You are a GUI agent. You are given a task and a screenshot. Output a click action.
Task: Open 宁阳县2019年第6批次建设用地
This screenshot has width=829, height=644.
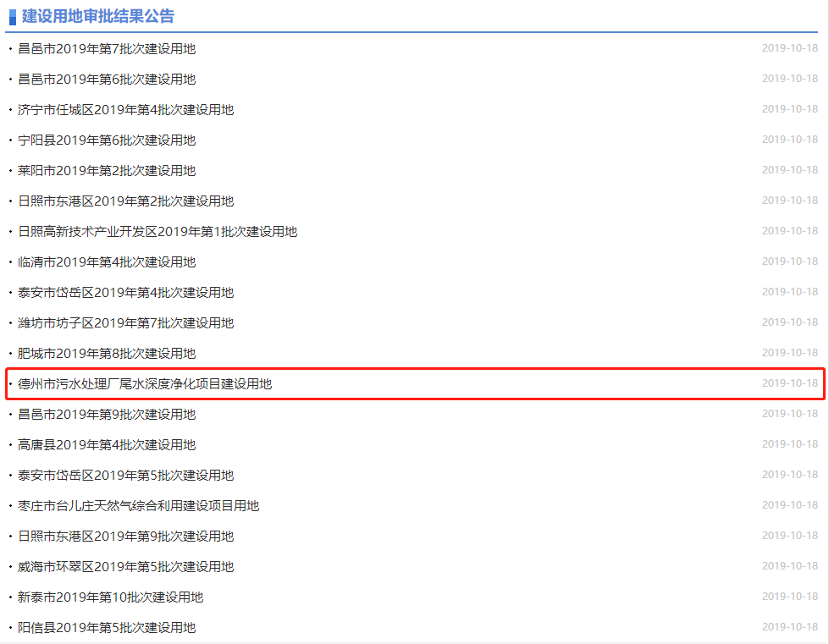click(107, 140)
